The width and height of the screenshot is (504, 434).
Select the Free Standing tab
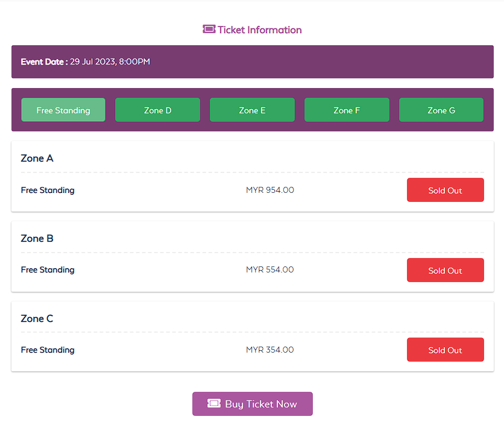pos(63,110)
